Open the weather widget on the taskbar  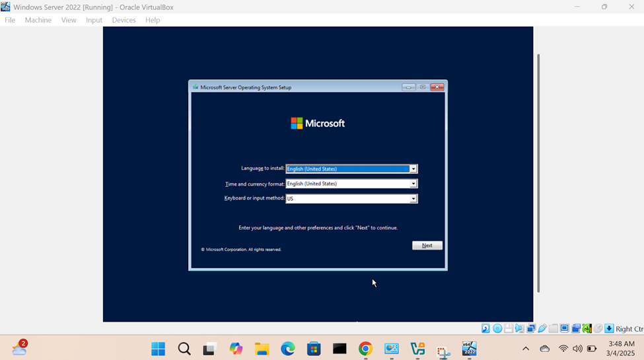click(x=19, y=347)
